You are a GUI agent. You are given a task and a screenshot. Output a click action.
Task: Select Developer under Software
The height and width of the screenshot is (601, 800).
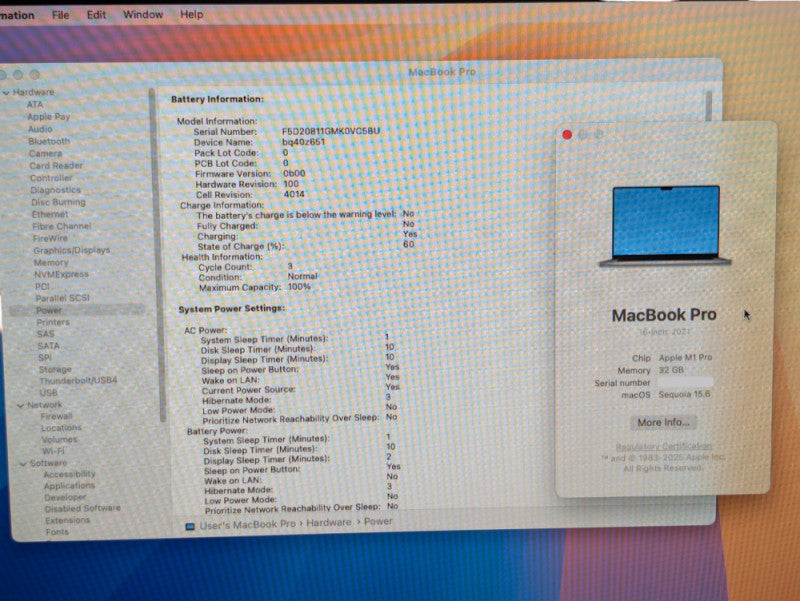click(65, 497)
